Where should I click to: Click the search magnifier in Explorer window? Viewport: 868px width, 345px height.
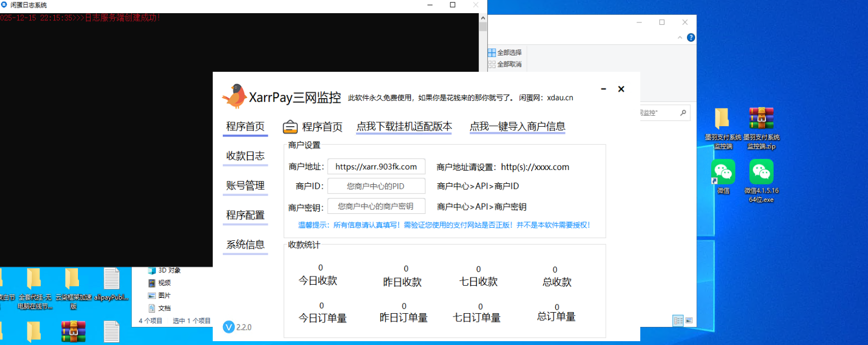point(683,112)
